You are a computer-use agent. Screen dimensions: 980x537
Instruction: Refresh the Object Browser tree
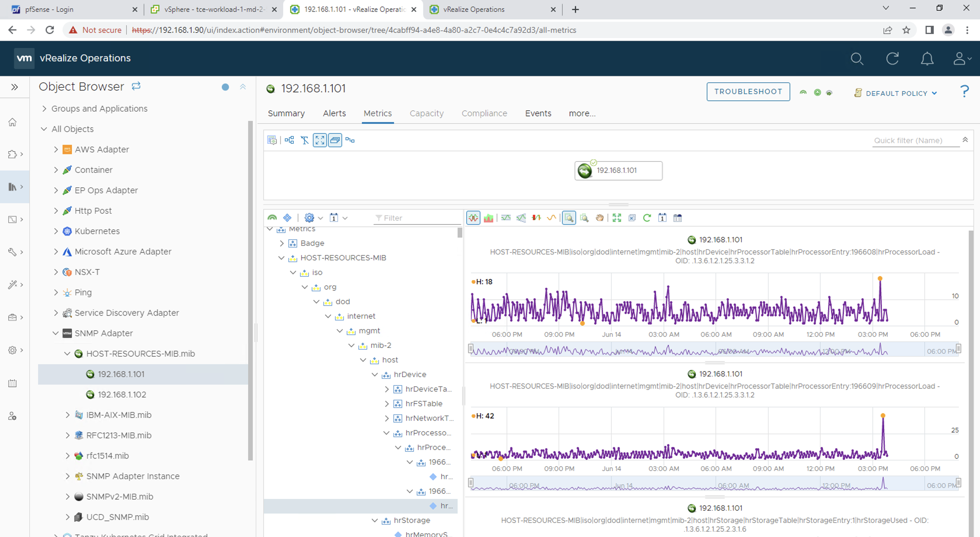pos(136,86)
